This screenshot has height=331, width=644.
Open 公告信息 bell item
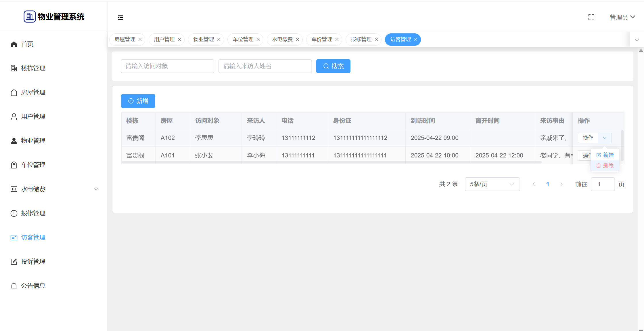33,286
